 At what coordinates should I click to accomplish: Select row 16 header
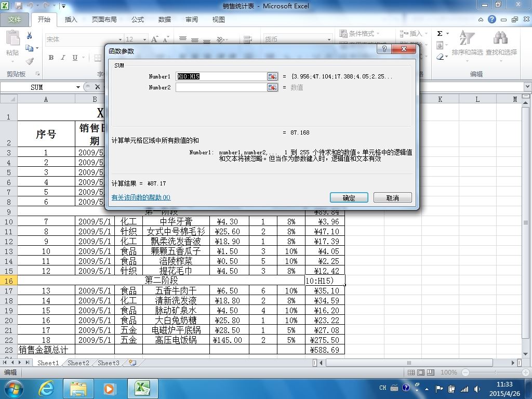(x=8, y=281)
